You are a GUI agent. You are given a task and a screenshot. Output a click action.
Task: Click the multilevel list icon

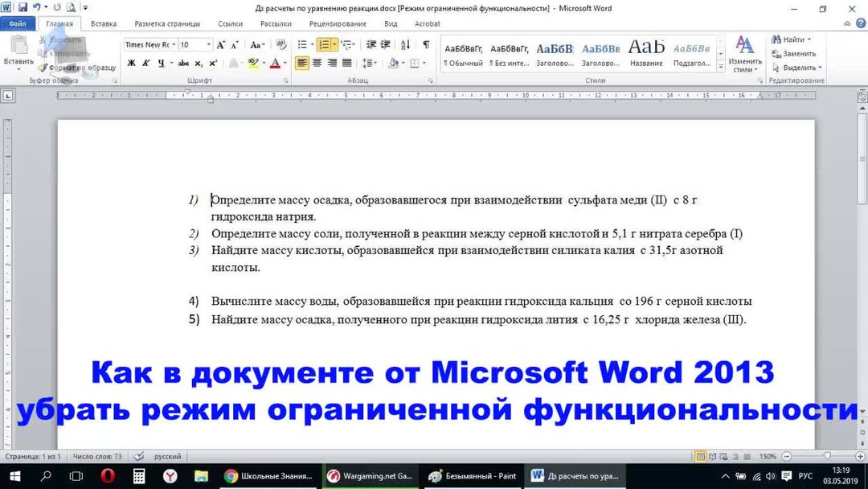pyautogui.click(x=346, y=45)
